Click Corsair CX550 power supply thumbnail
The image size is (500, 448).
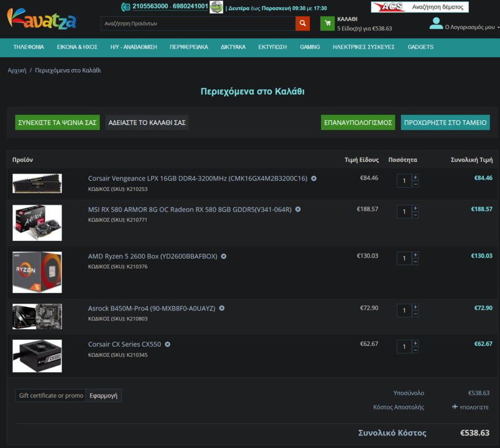pos(37,356)
